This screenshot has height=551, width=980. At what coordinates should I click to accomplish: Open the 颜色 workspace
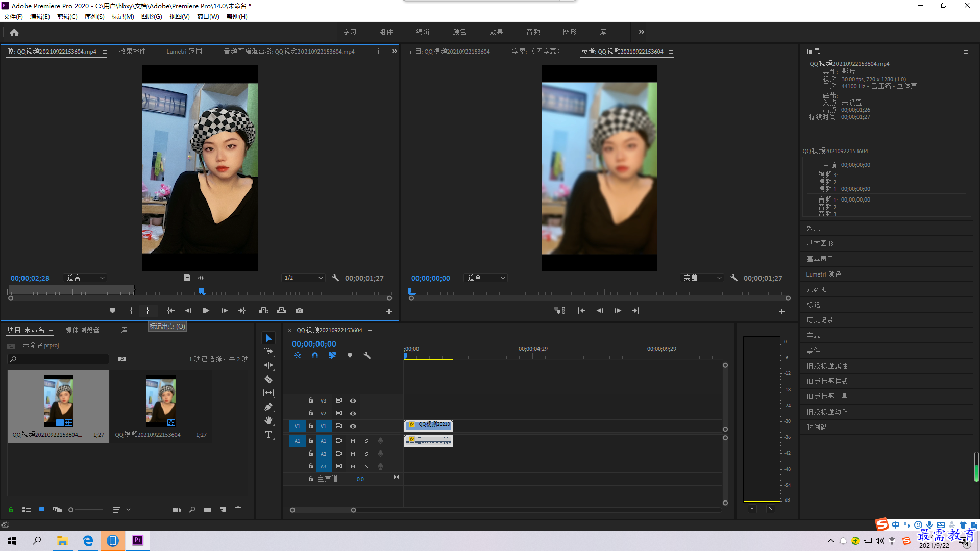[x=459, y=32]
